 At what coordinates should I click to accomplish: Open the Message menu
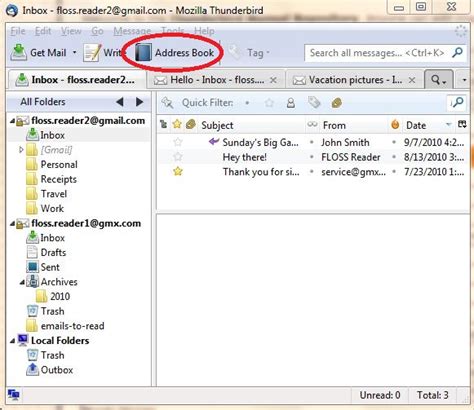(x=132, y=31)
